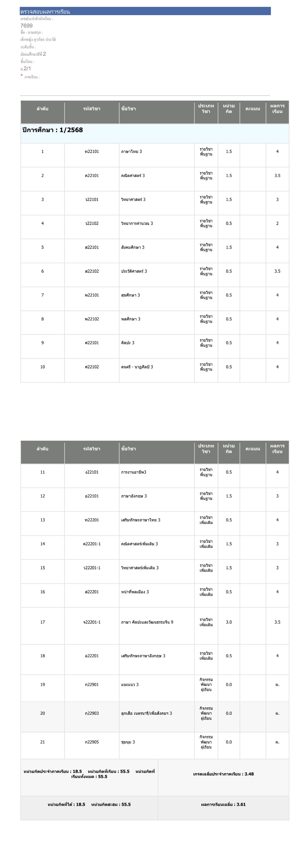307x868 pixels.
Task: Select the คณิตศาสตร์เพิ่มเติม 3 subject name
Action: coord(139,544)
